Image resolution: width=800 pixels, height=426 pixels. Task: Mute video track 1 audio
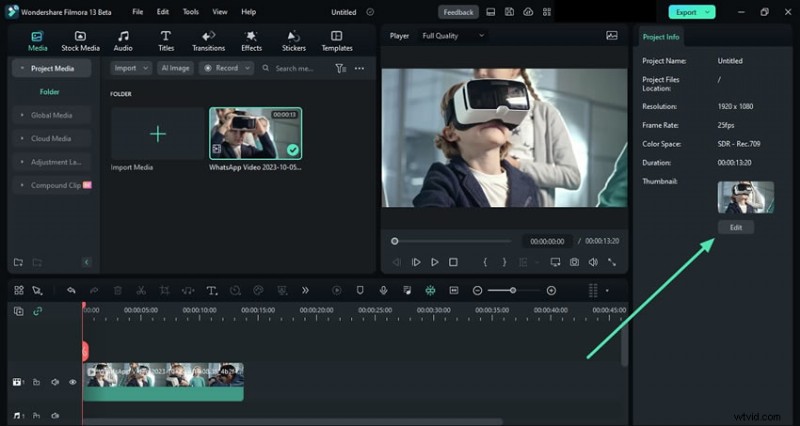click(x=55, y=382)
